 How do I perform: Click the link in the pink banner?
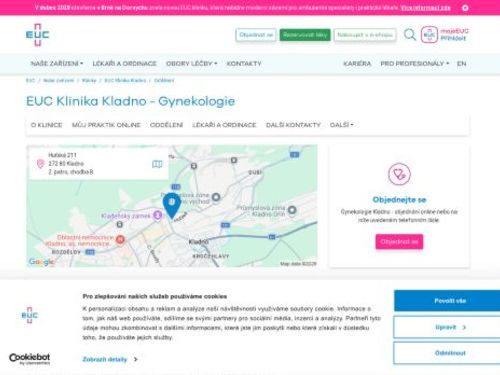[x=426, y=8]
